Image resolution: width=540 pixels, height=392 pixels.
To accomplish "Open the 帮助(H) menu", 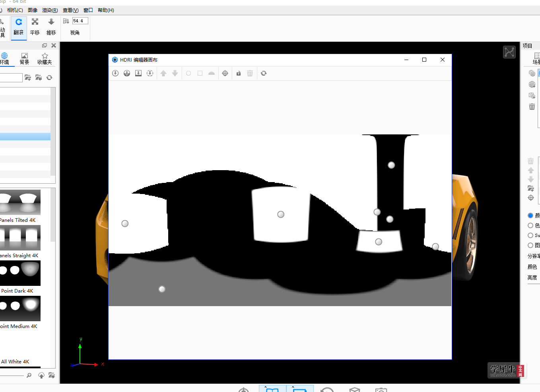I will pos(106,10).
